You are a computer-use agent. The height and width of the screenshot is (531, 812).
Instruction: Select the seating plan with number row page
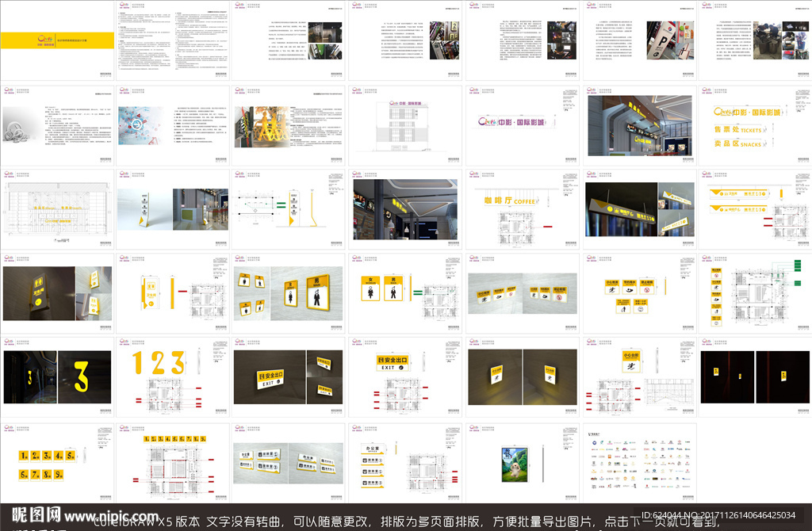[x=172, y=463]
